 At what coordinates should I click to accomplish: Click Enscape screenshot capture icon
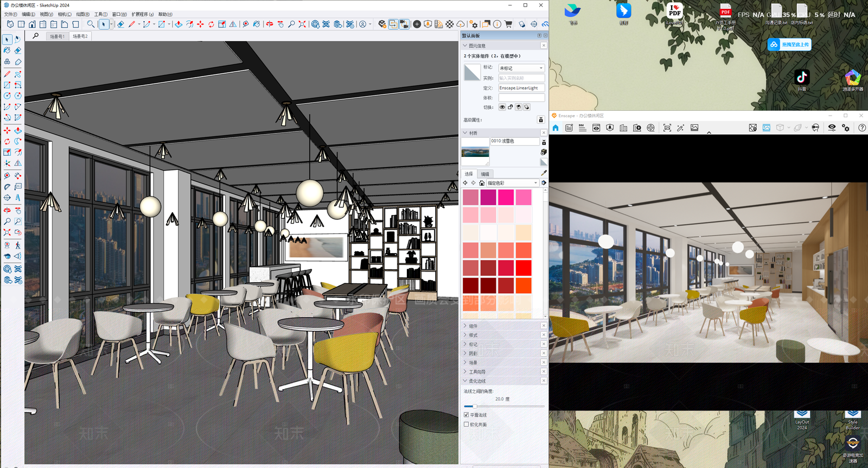[x=667, y=128]
